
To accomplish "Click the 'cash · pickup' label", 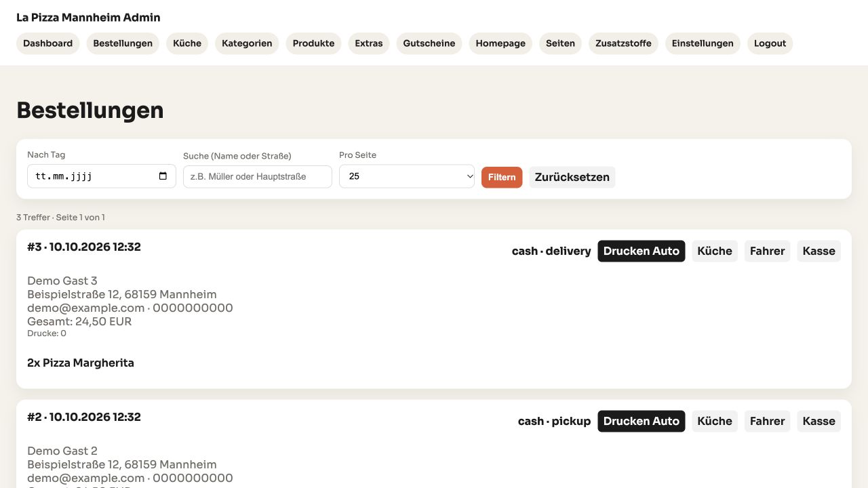I will (554, 421).
